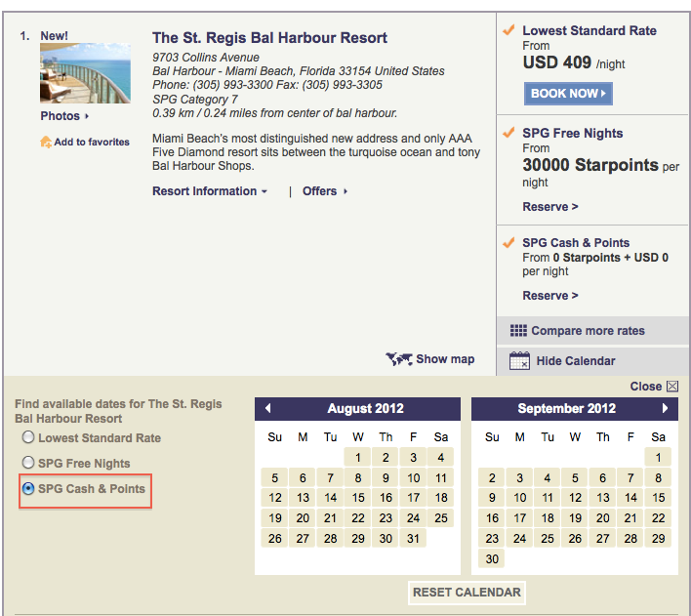Click the SPG Category 7 text
The height and width of the screenshot is (616, 691).
pyautogui.click(x=195, y=100)
